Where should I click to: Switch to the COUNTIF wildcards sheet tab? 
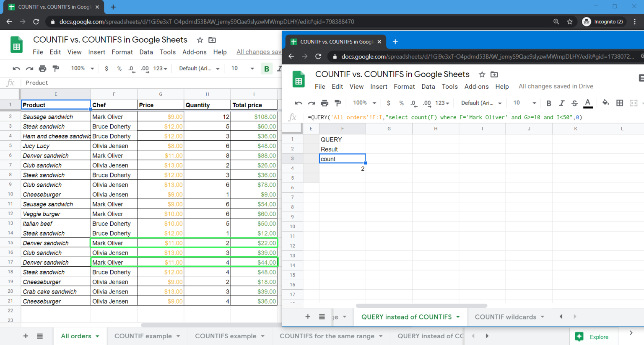[505, 317]
